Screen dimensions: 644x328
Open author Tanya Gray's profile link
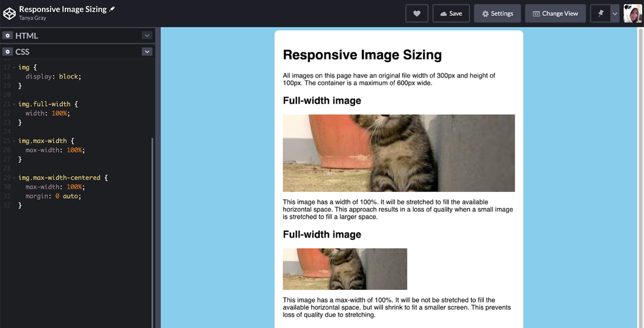[x=32, y=18]
